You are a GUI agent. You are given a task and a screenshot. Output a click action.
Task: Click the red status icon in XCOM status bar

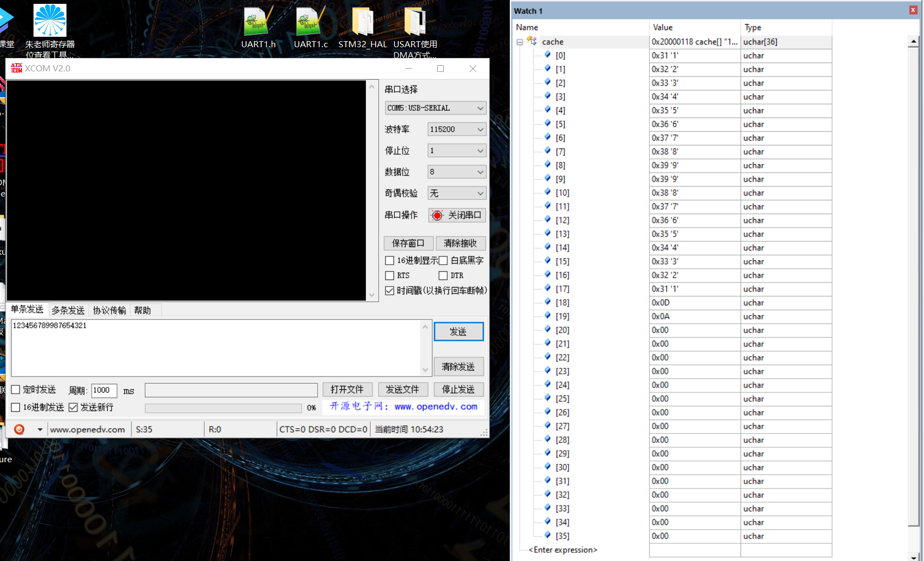coord(19,429)
